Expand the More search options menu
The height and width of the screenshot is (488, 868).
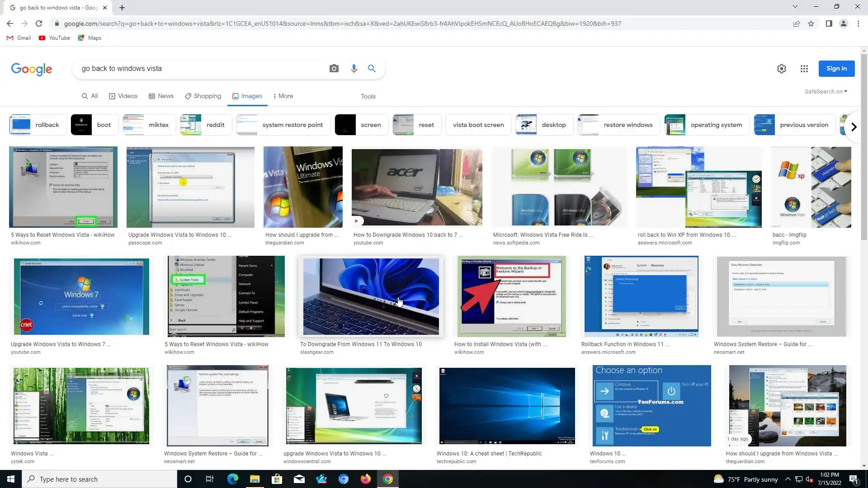[x=283, y=96]
